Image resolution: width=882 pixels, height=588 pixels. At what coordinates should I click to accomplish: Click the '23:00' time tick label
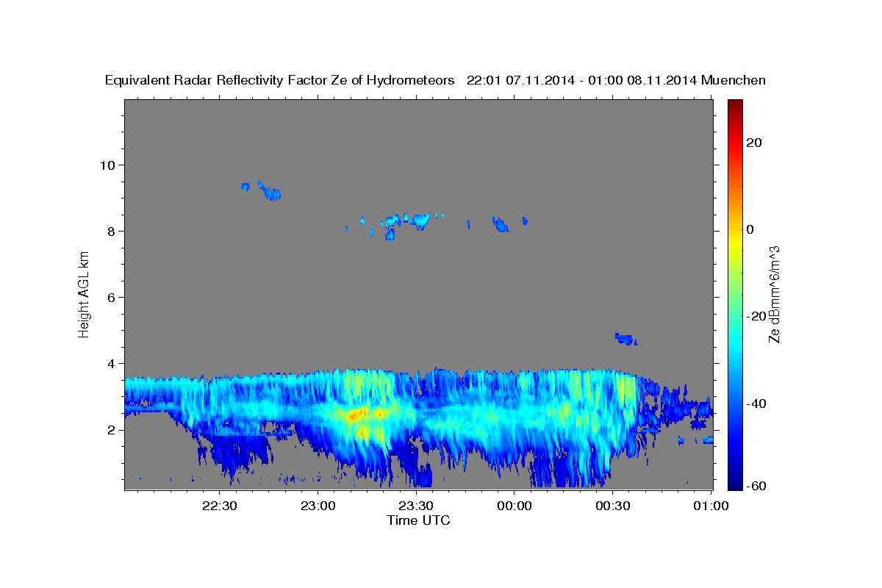coord(318,506)
